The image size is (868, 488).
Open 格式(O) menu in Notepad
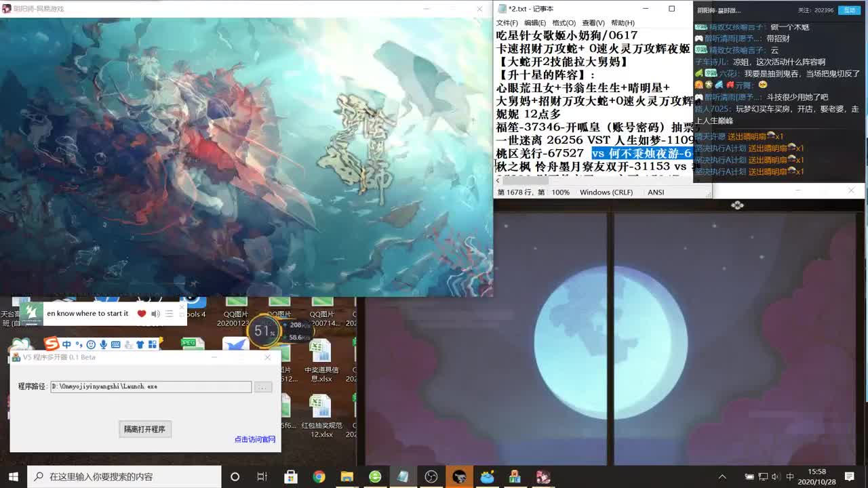(x=564, y=23)
